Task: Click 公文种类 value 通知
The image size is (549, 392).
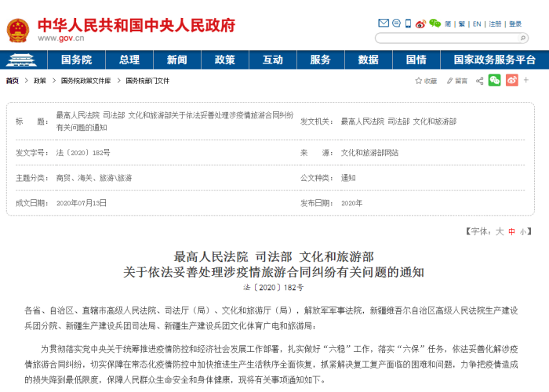Action: tap(348, 178)
